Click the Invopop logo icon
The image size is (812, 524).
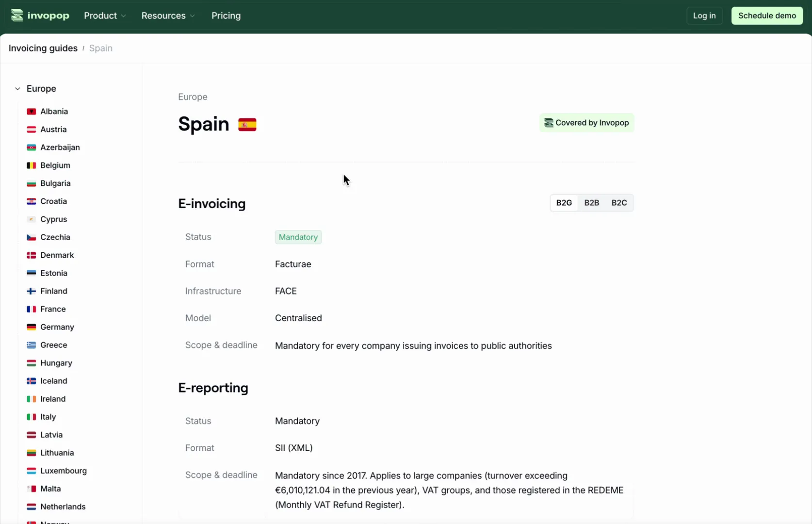coord(17,16)
